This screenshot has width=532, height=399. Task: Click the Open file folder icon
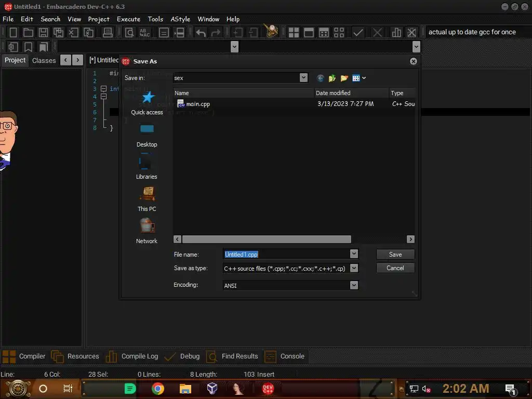click(x=28, y=33)
